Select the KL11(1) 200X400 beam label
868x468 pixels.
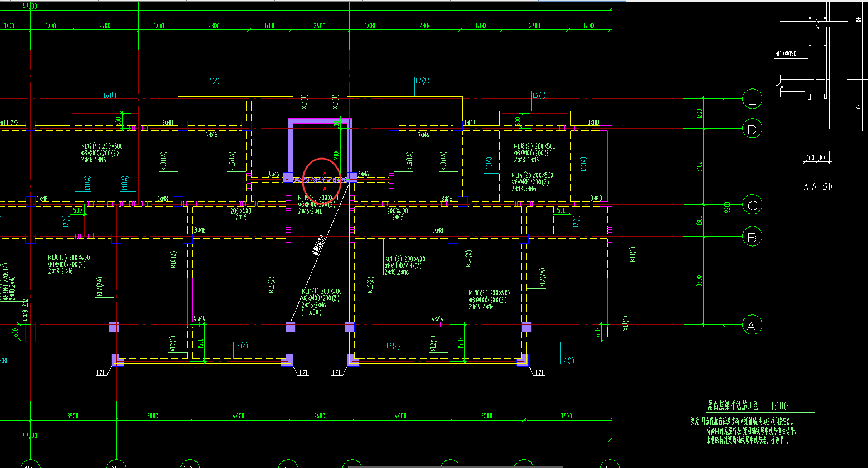322,292
